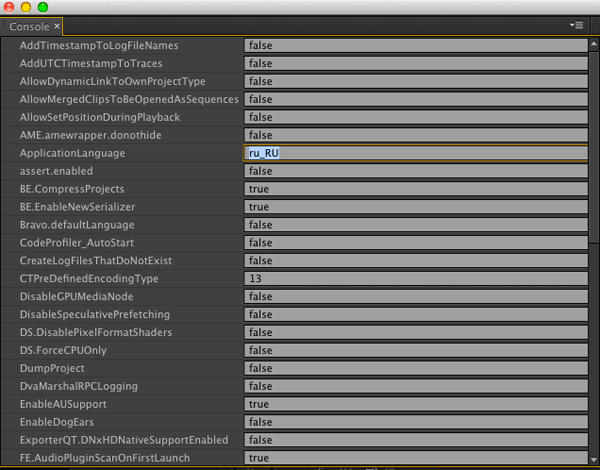Select the DisableGPUMediaNode label
Image resolution: width=600 pixels, height=470 pixels.
[x=77, y=297]
